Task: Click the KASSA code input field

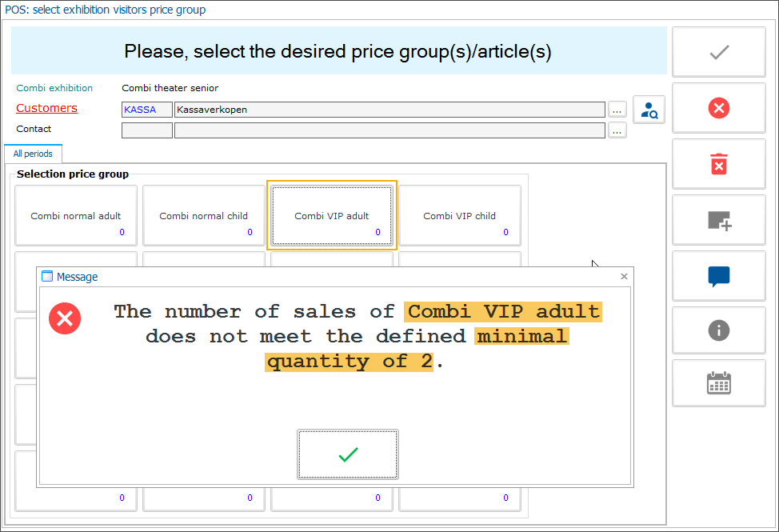Action: (x=146, y=109)
